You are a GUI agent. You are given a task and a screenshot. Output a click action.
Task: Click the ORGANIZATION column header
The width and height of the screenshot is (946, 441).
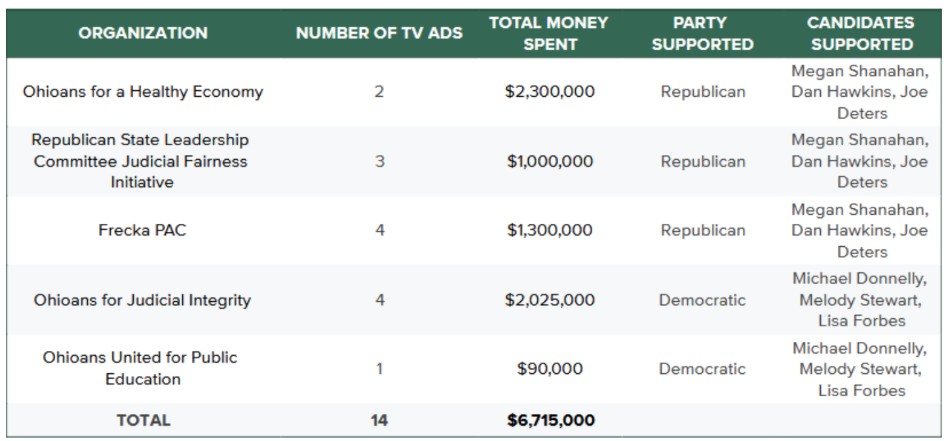point(143,33)
